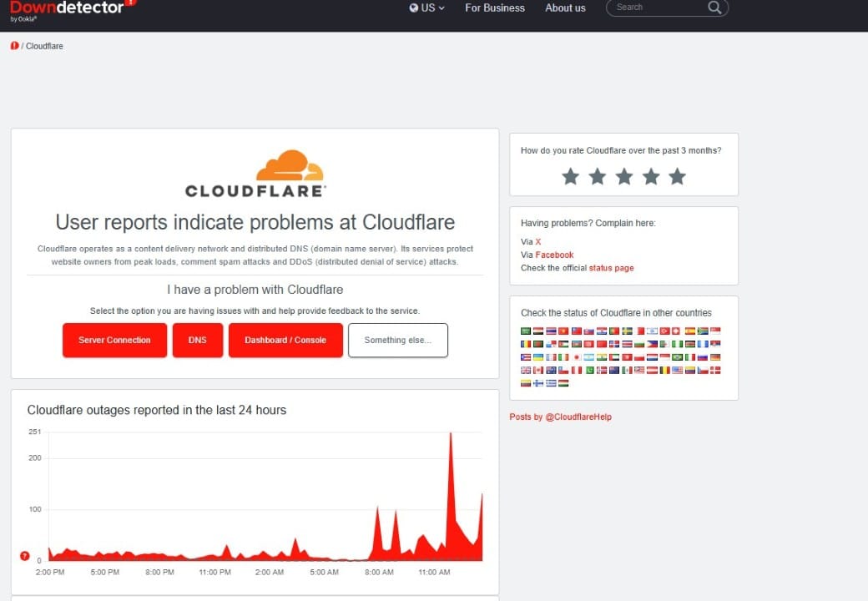
Task: Select the Canada flag
Action: 538,371
